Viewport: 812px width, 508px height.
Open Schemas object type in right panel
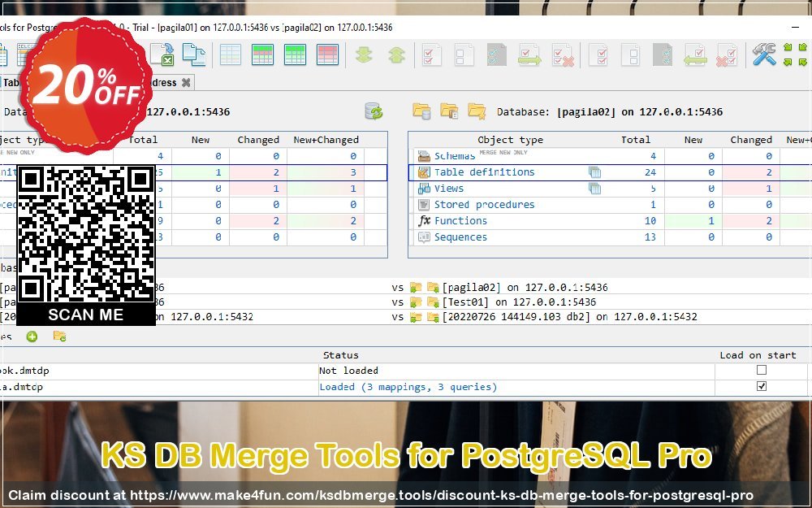(x=455, y=156)
